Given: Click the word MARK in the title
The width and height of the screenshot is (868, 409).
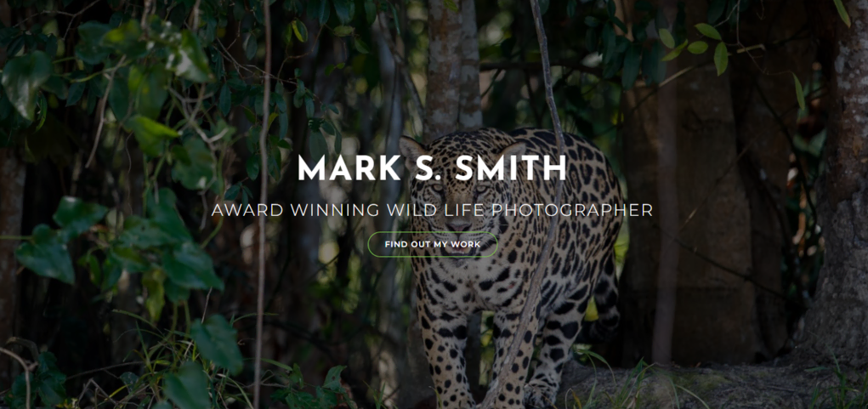Looking at the screenshot, I should [349, 168].
